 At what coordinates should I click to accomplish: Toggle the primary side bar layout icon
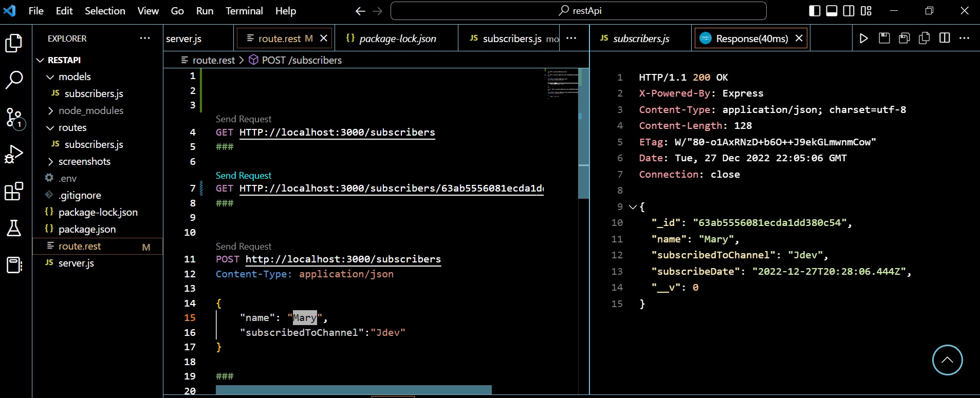pyautogui.click(x=815, y=11)
